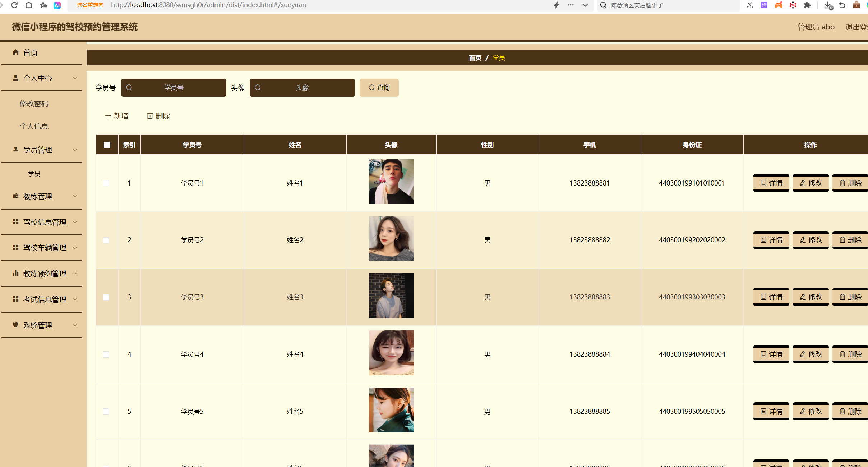Click the avatar thumbnail of 姓名1
Screen dimensions: 868x467
point(391,182)
